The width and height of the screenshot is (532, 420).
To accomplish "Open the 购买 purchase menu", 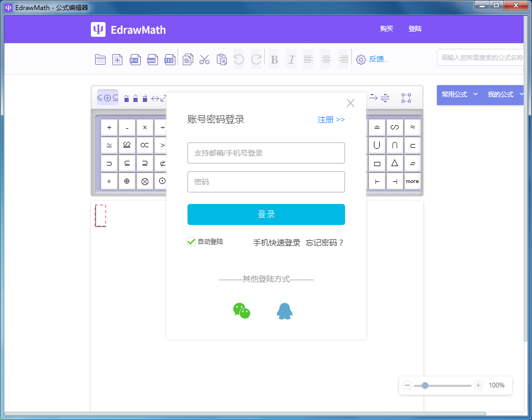I will click(x=387, y=29).
